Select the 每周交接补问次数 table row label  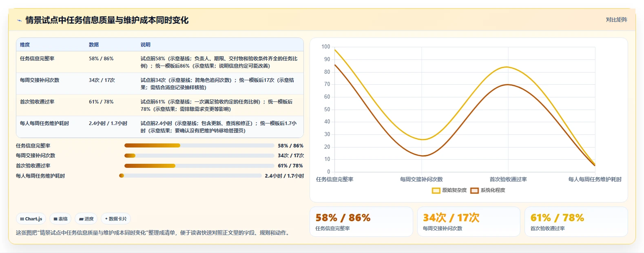pyautogui.click(x=40, y=80)
